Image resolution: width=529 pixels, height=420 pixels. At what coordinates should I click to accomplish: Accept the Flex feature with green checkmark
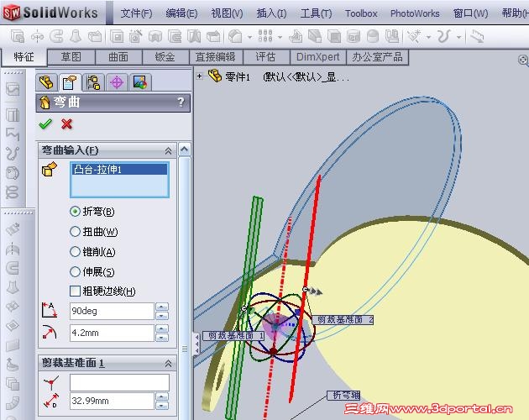pyautogui.click(x=45, y=124)
